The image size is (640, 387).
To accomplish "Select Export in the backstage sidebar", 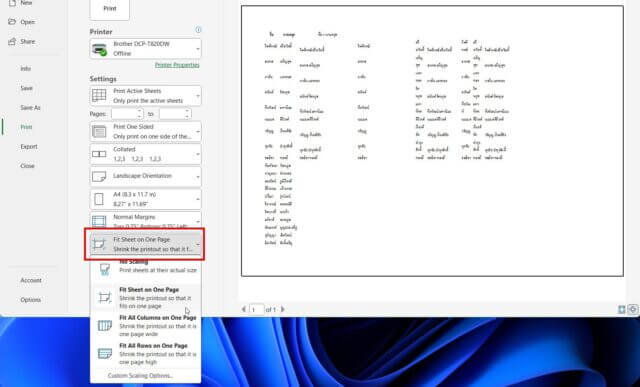I will [29, 147].
